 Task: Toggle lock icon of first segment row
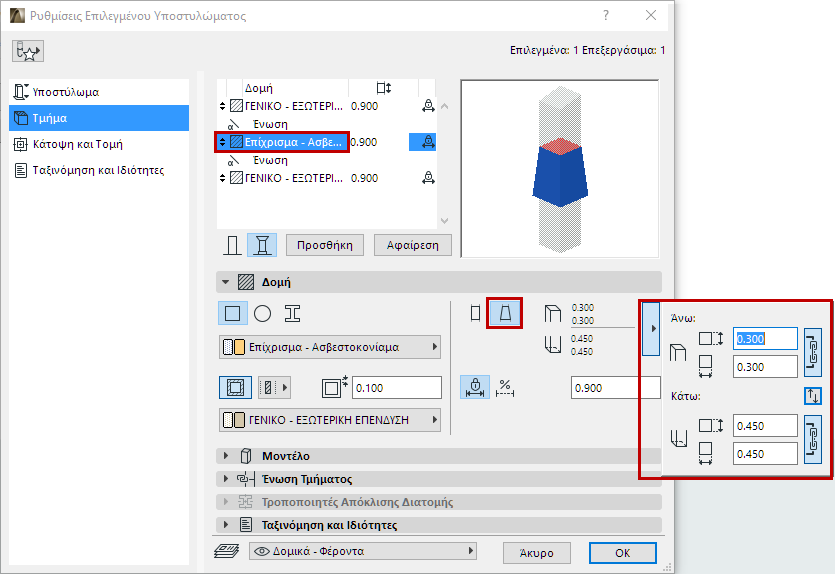(x=428, y=106)
